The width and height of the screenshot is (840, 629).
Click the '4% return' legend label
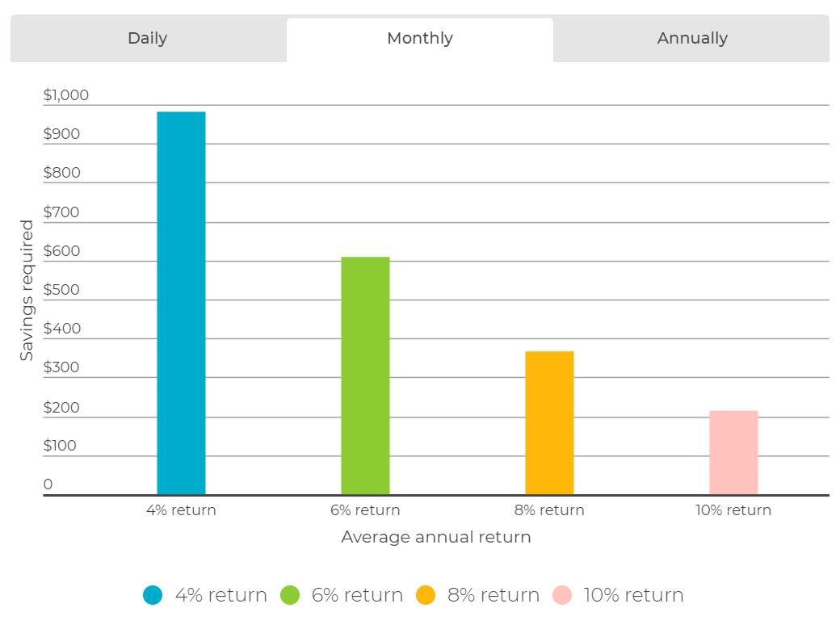point(220,595)
